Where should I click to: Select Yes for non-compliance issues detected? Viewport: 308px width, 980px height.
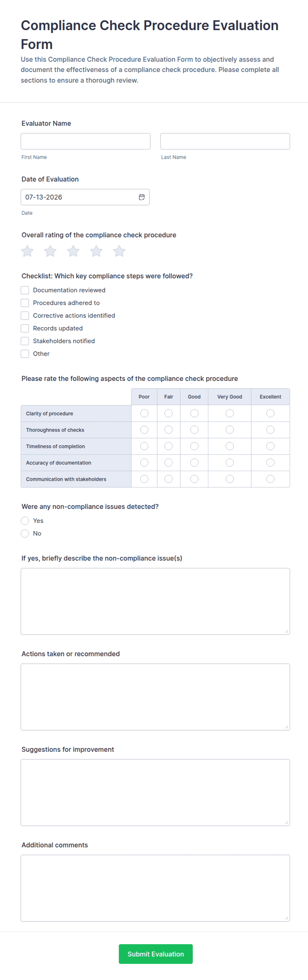(x=25, y=521)
